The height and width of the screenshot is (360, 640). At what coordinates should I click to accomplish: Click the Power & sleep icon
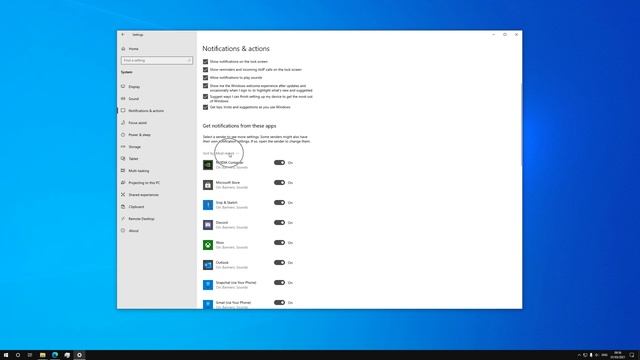(123, 134)
